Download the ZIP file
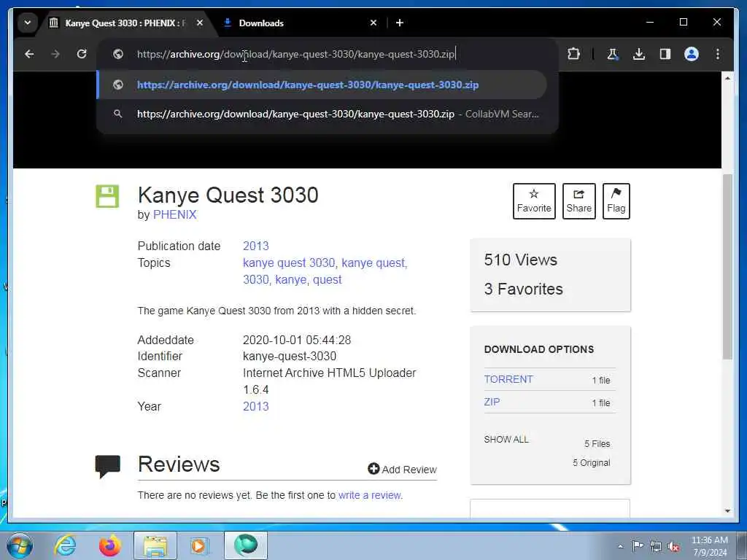This screenshot has width=747, height=560. tap(492, 402)
